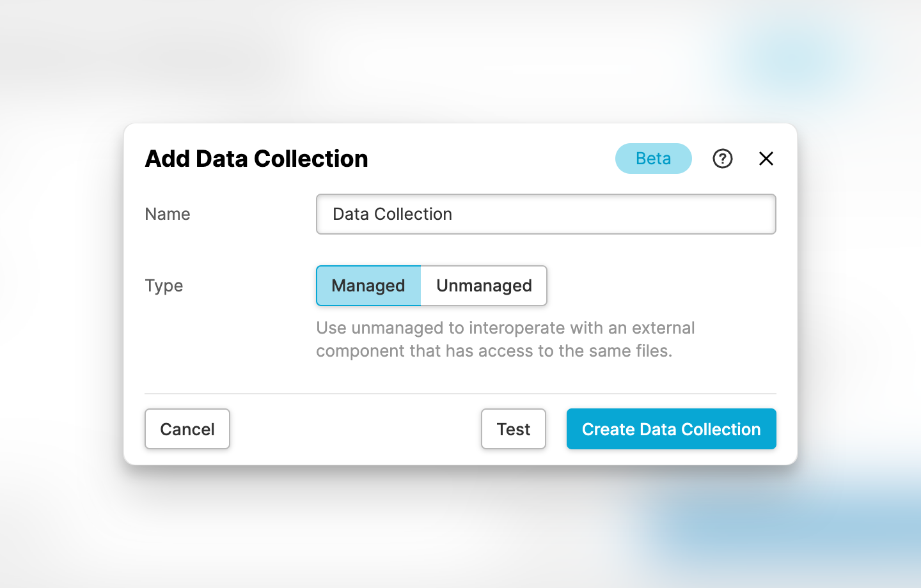The height and width of the screenshot is (588, 921).
Task: Click the word Beta in the header
Action: [653, 159]
